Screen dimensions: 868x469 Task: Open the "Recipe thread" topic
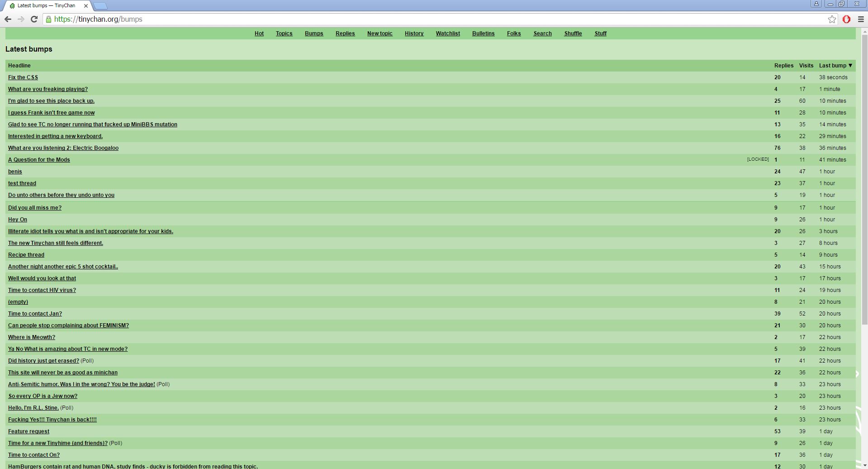[x=26, y=255]
